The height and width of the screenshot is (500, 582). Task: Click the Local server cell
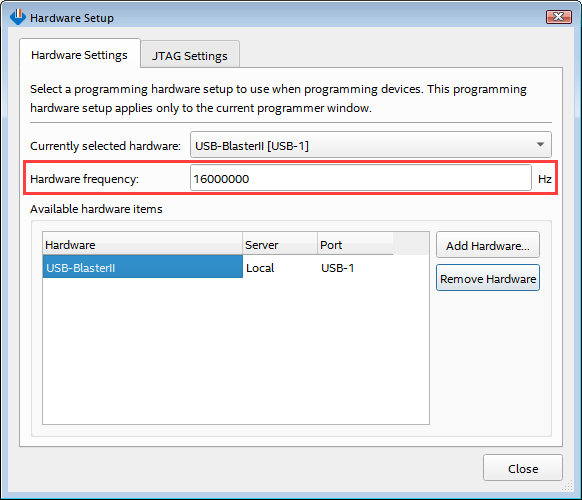click(x=260, y=268)
